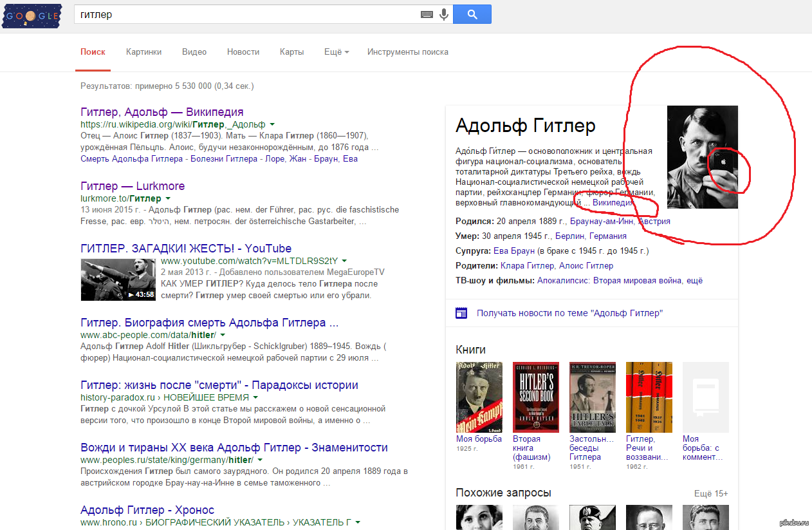Screen dimensions: 812x530
Task: Open the Ева Браун spouse link
Action: [514, 251]
